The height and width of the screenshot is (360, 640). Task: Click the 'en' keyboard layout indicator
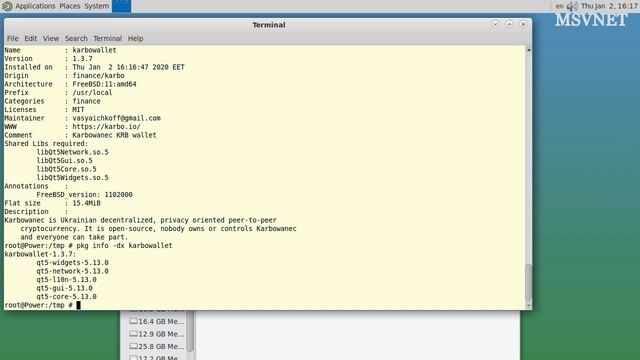pos(560,6)
